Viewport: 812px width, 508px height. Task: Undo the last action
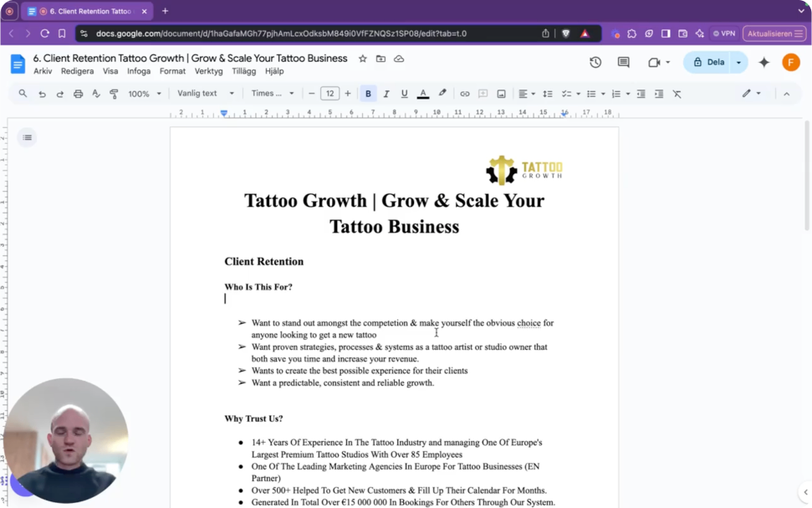(42, 94)
